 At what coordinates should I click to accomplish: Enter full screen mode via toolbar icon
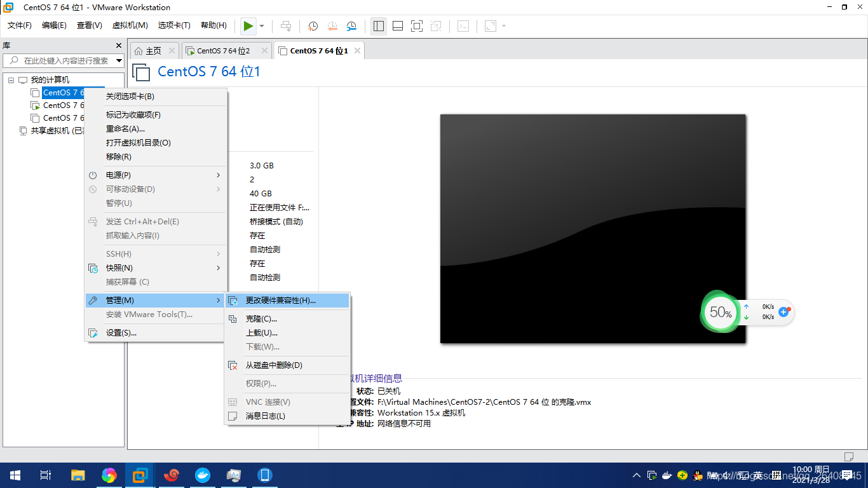coord(417,26)
